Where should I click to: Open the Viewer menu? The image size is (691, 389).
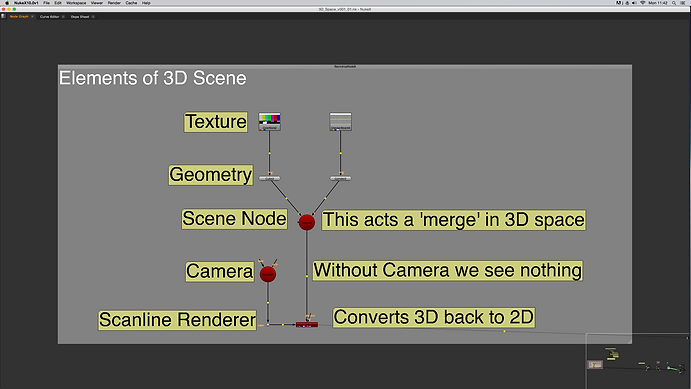pyautogui.click(x=97, y=3)
